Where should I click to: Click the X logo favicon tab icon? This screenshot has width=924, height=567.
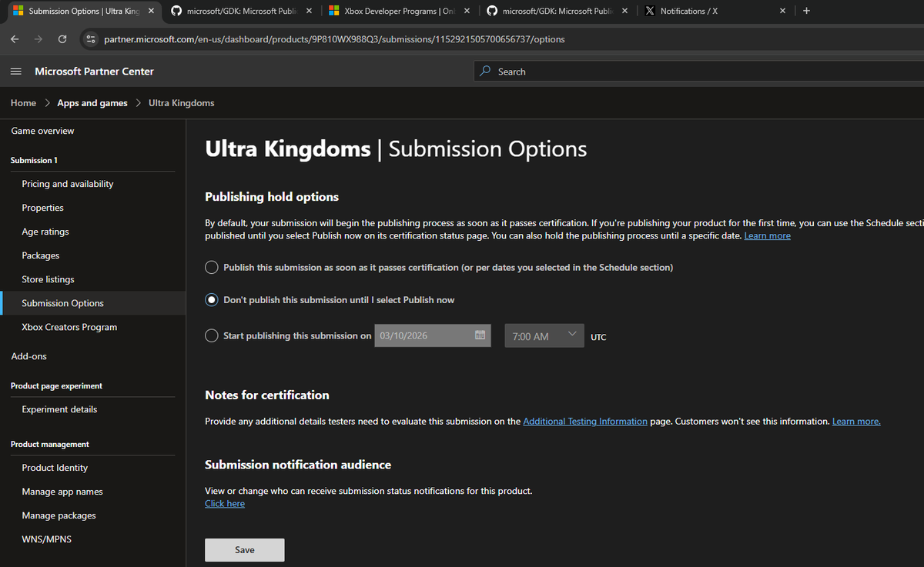[x=650, y=11]
